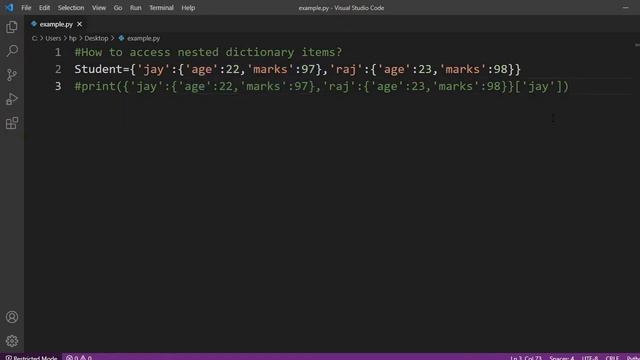Click line number 3 in gutter

click(58, 86)
